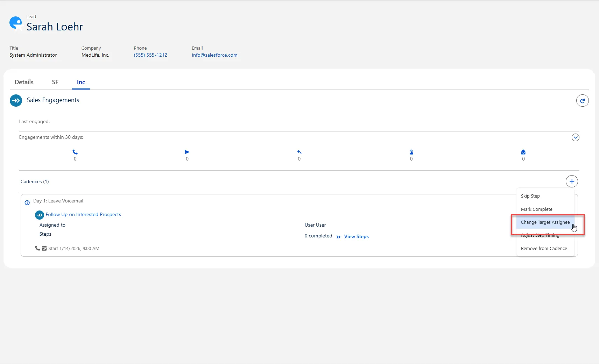Click the Sales Engagements arrow icon

16,101
